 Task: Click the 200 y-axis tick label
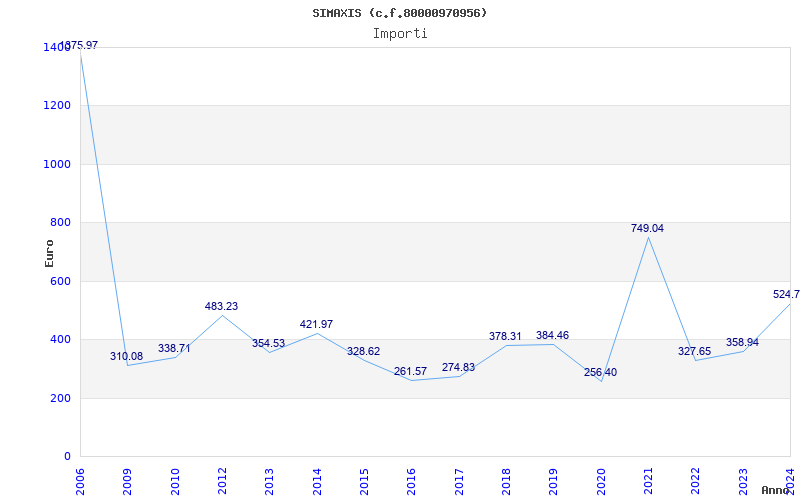(x=60, y=398)
